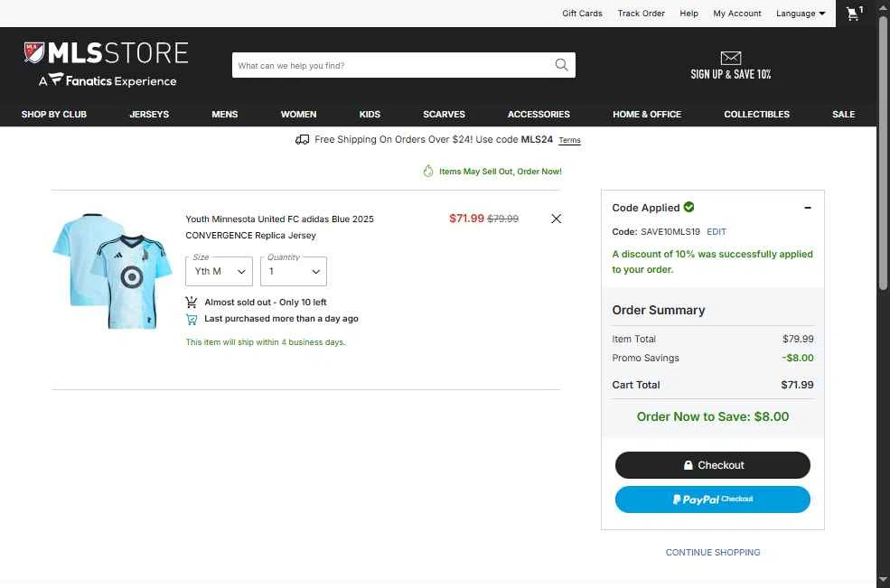Click the last purchased cart icon

(192, 319)
